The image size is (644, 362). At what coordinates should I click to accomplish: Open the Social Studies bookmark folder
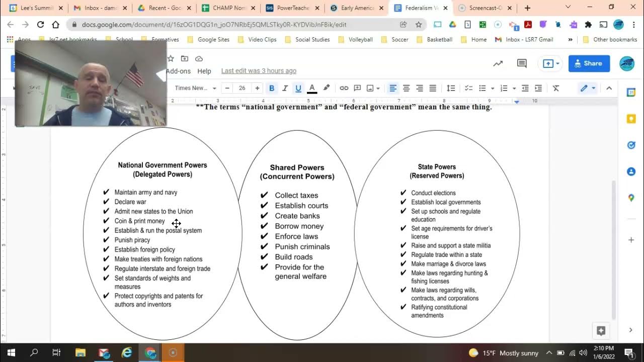tap(307, 39)
